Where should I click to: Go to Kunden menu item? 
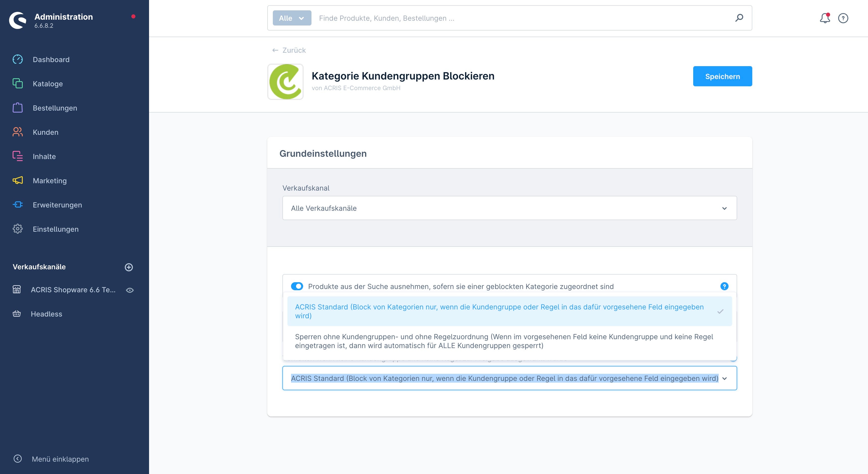45,132
